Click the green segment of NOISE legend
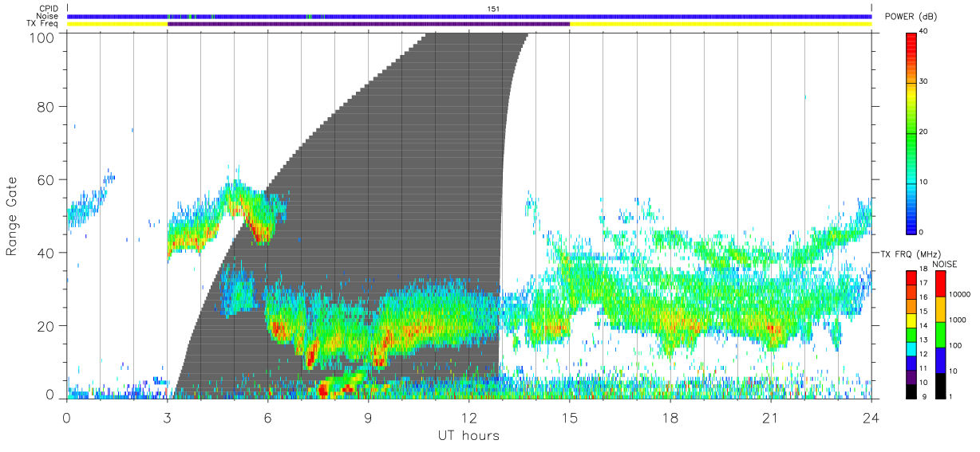Screen dimensions: 980x452 point(940,334)
